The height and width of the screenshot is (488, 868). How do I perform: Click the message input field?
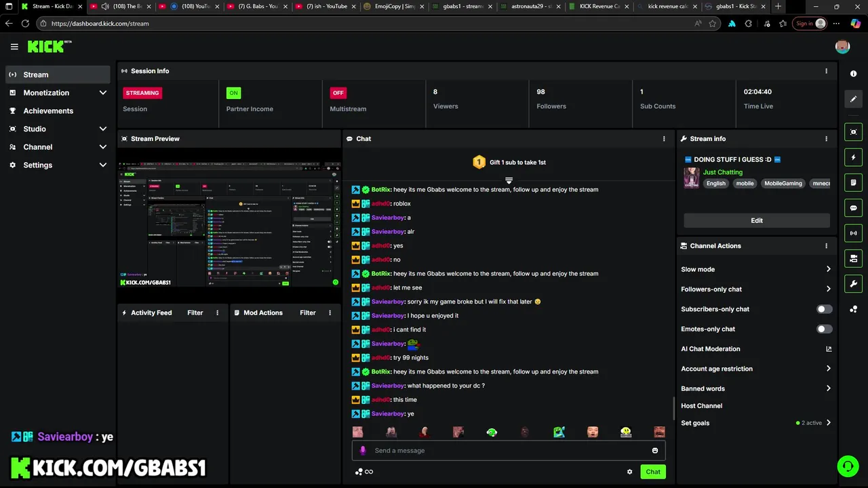click(x=509, y=451)
